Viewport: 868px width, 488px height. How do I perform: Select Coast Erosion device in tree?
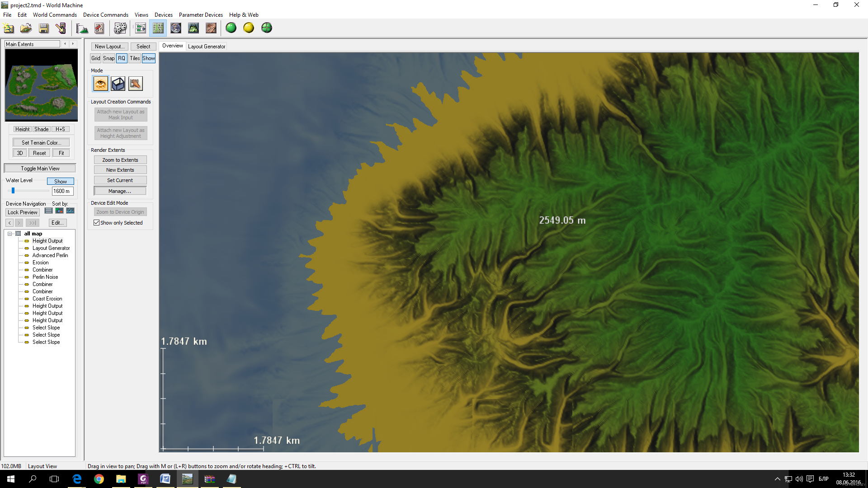coord(47,299)
